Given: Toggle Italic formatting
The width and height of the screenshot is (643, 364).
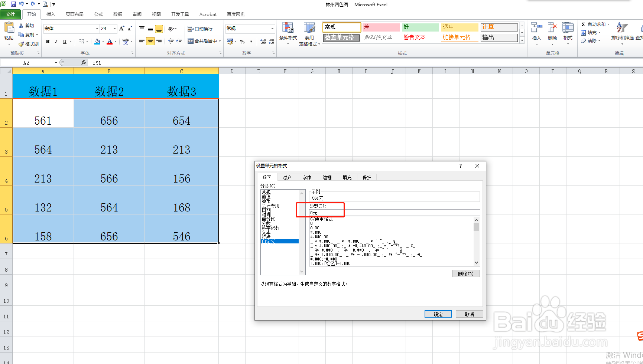Looking at the screenshot, I should 56,42.
